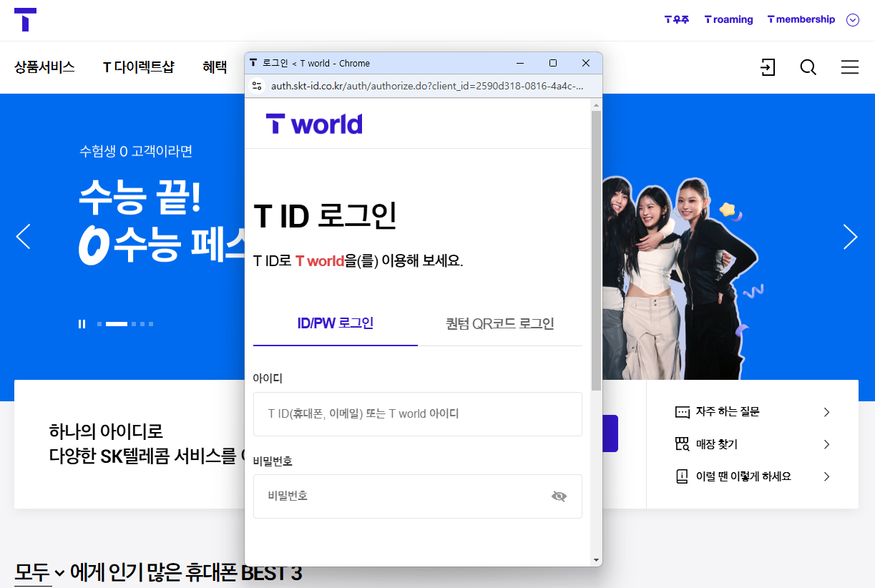
Task: Open the T 다이렉트샵 menu
Action: click(x=139, y=67)
